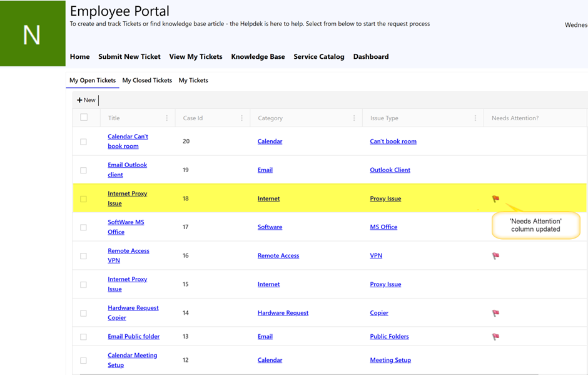Open Category column options menu

354,118
